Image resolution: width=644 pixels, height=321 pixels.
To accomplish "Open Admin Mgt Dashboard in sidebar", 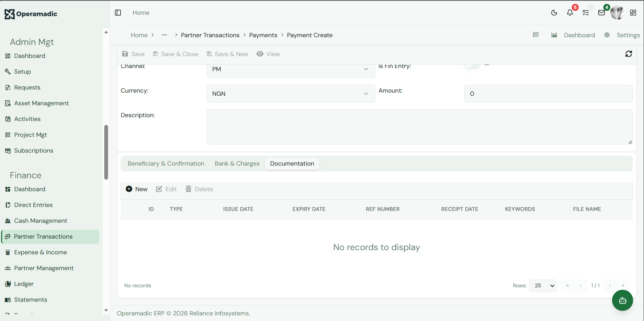I will (x=29, y=56).
